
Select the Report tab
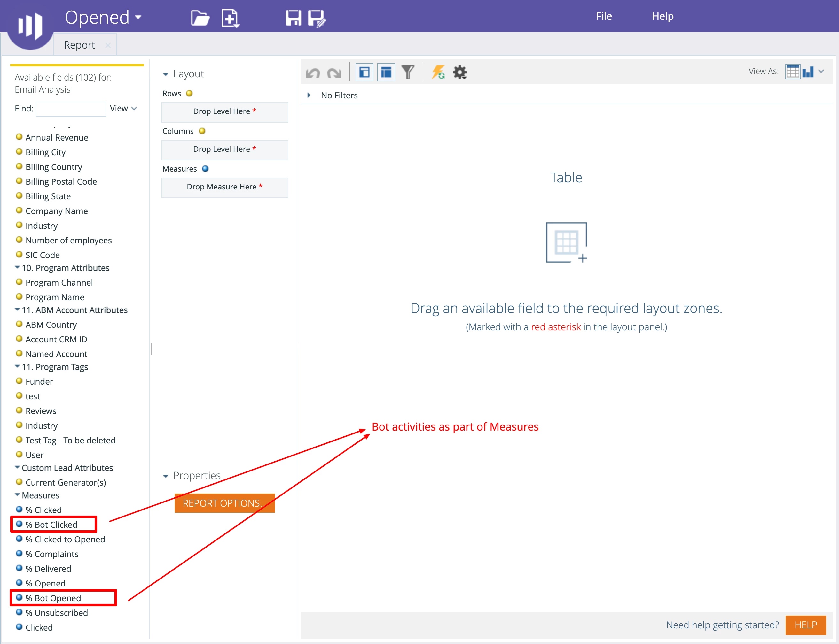79,45
